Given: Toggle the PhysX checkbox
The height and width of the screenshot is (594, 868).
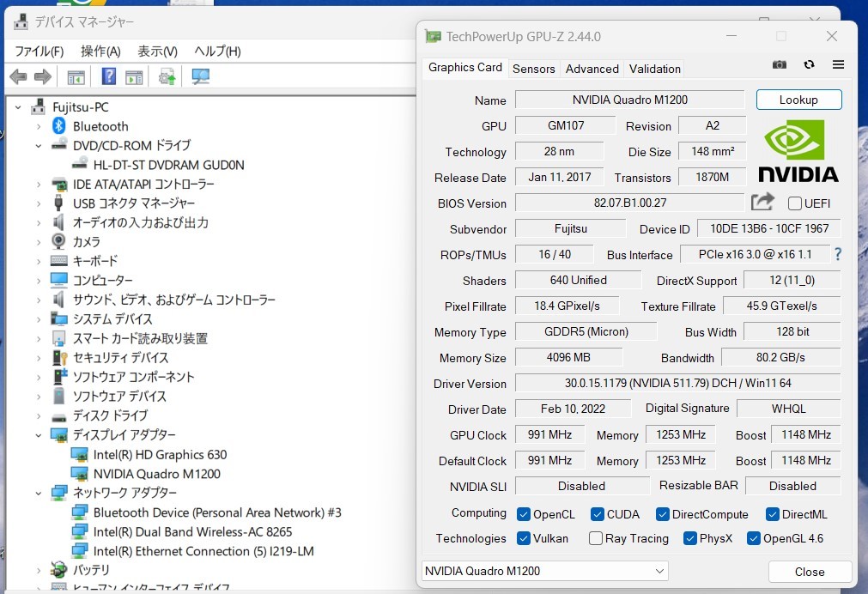Looking at the screenshot, I should [x=689, y=538].
